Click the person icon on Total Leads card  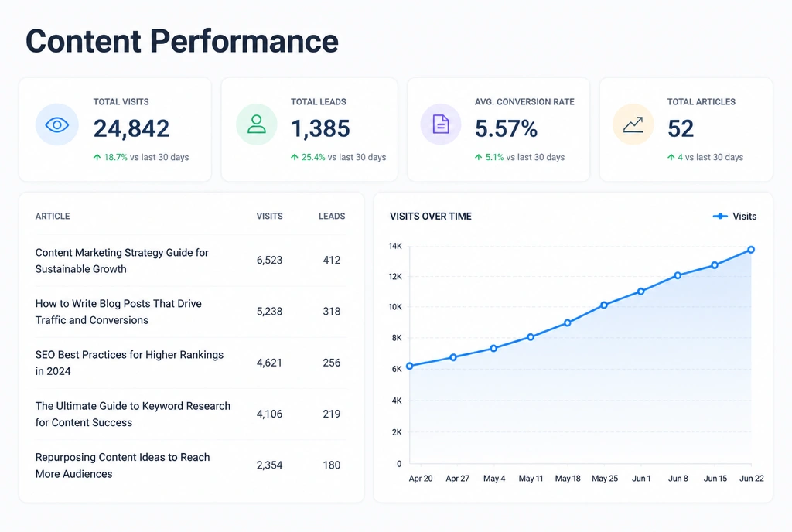click(x=257, y=124)
